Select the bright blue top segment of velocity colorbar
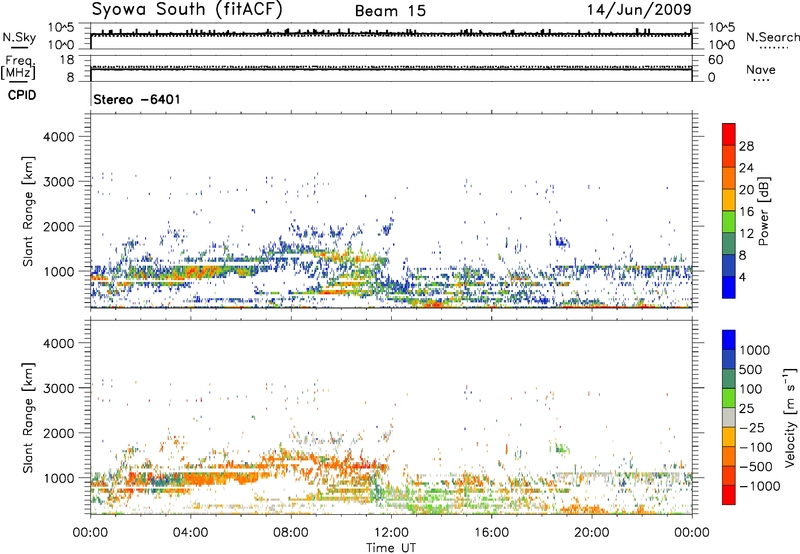Viewport: 800px width, 554px height. 729,340
